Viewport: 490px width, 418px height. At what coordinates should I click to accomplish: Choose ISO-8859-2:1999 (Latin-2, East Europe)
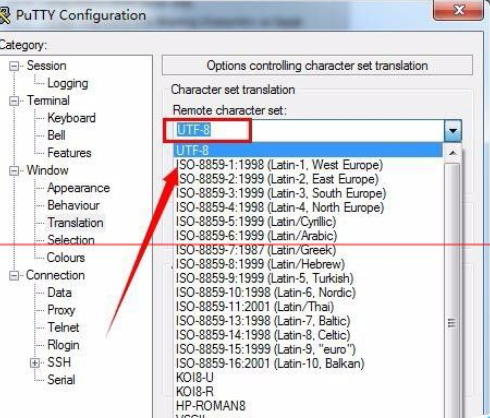click(x=277, y=179)
